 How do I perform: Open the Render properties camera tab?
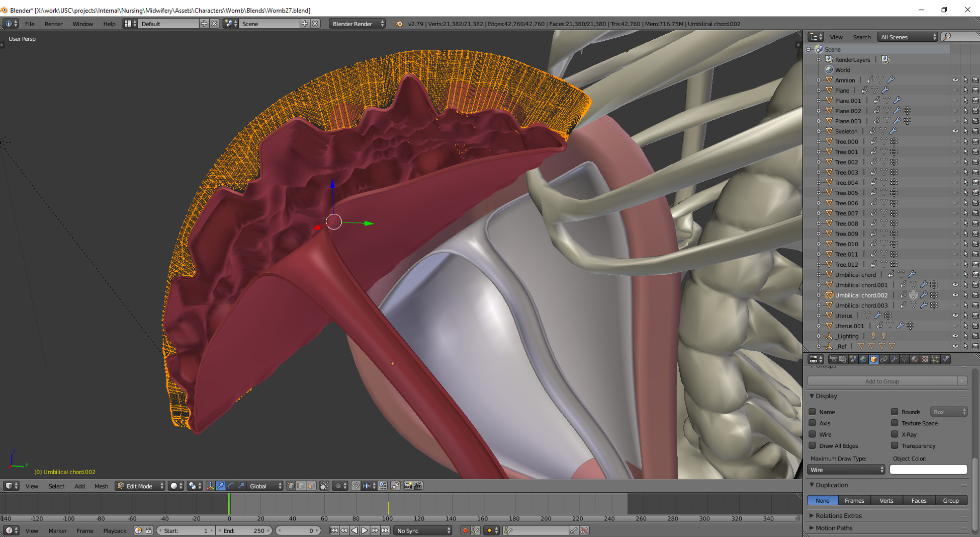pos(833,359)
